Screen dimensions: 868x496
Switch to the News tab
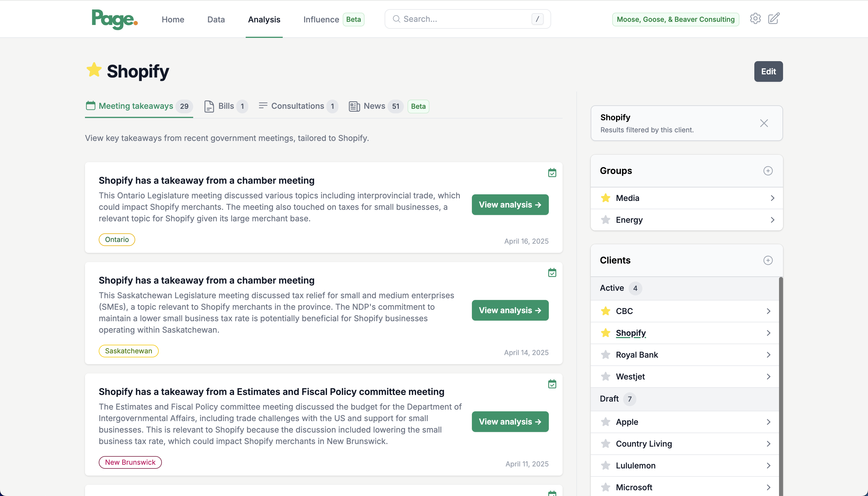(375, 106)
